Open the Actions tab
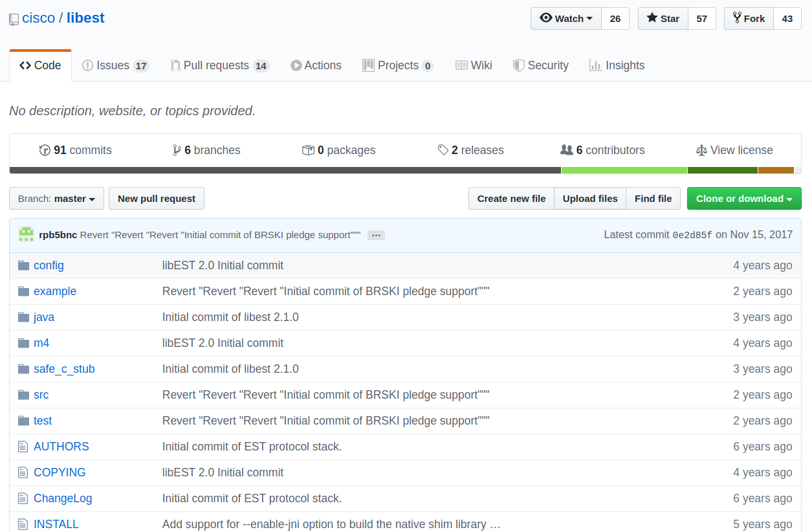The height and width of the screenshot is (532, 812). [x=316, y=65]
